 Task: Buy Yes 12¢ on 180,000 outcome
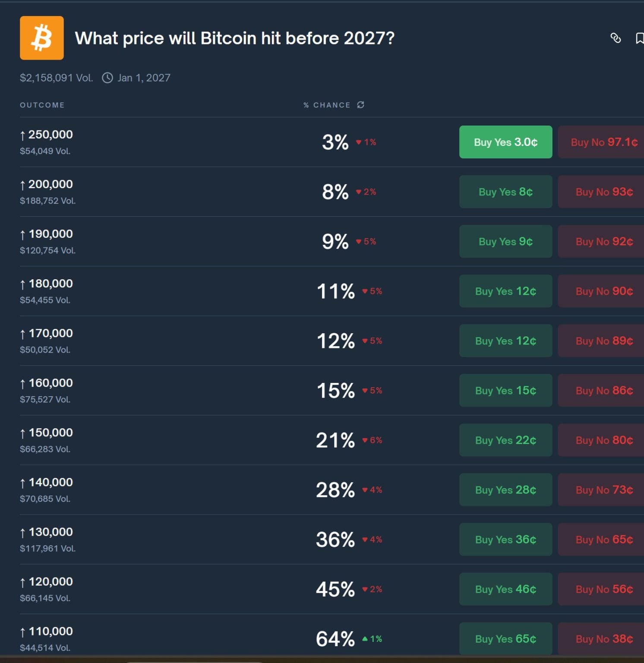pyautogui.click(x=505, y=291)
